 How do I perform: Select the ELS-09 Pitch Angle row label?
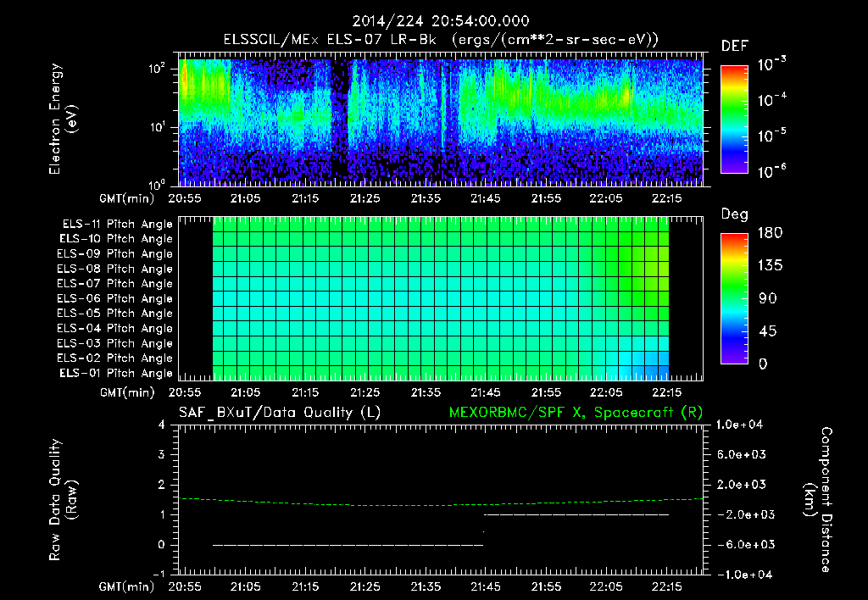pos(115,254)
